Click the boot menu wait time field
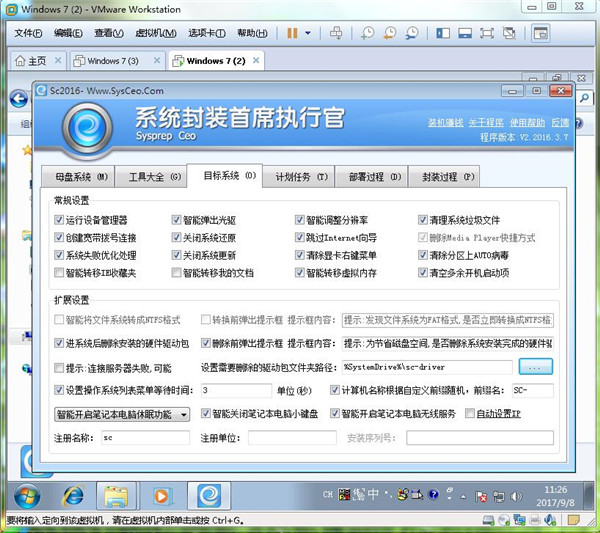Image resolution: width=600 pixels, height=533 pixels. click(x=236, y=390)
